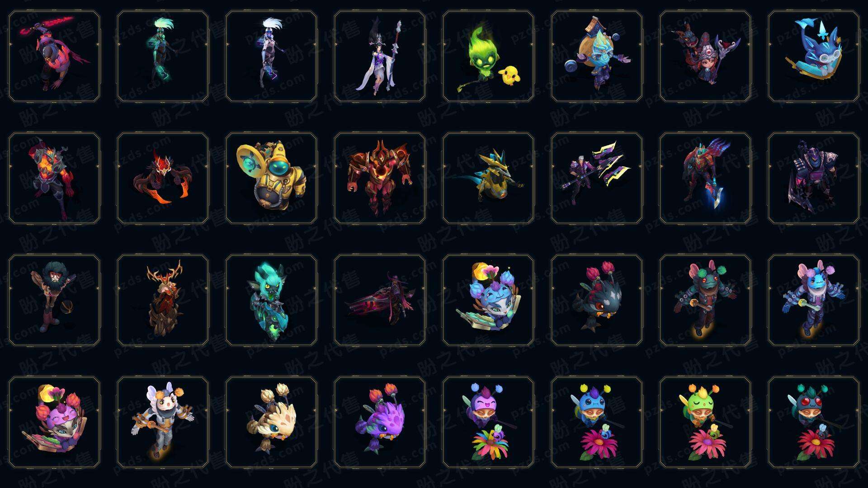Screen dimensions: 868x488
Task: Select the red-sword purple ninja character
Action: click(x=54, y=56)
